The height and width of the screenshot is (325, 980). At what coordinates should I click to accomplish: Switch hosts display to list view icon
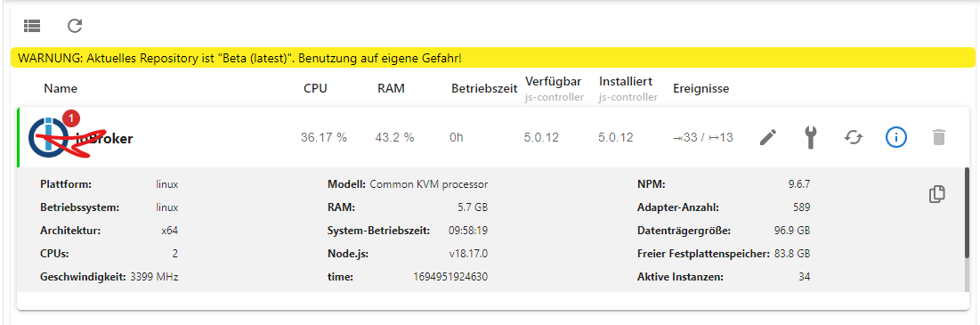coord(32,26)
